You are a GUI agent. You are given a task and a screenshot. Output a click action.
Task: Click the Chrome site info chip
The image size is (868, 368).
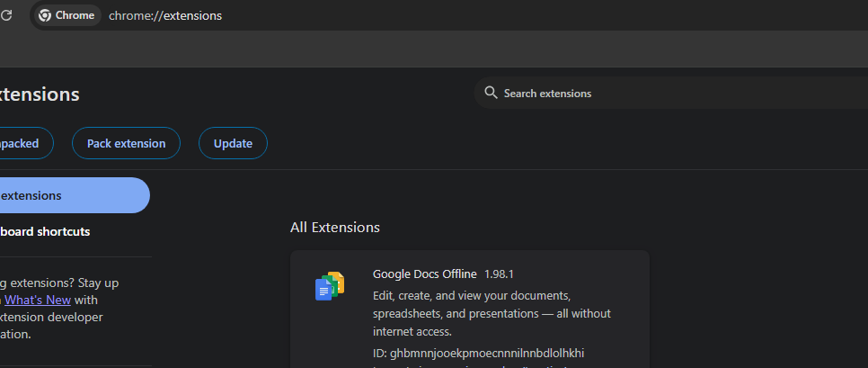tap(67, 15)
